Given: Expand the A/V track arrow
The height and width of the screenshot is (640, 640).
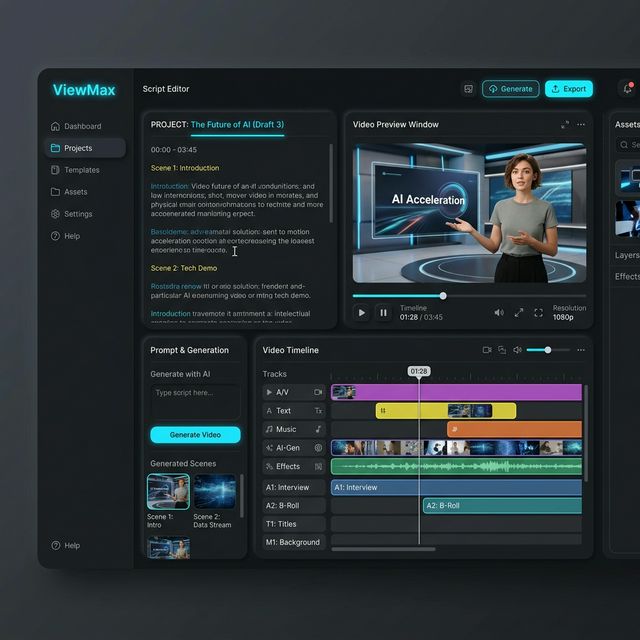Looking at the screenshot, I should pos(269,392).
